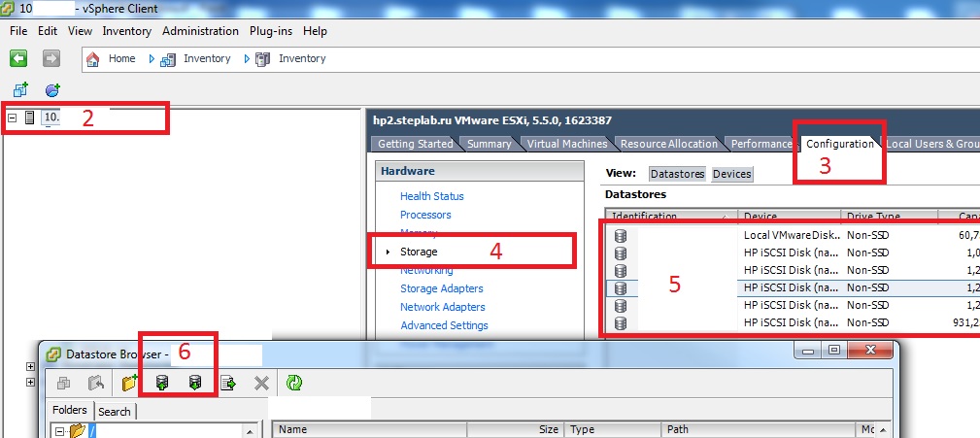Viewport: 980px width, 438px height.
Task: Open the Inventory menu in menu bar
Action: click(127, 31)
